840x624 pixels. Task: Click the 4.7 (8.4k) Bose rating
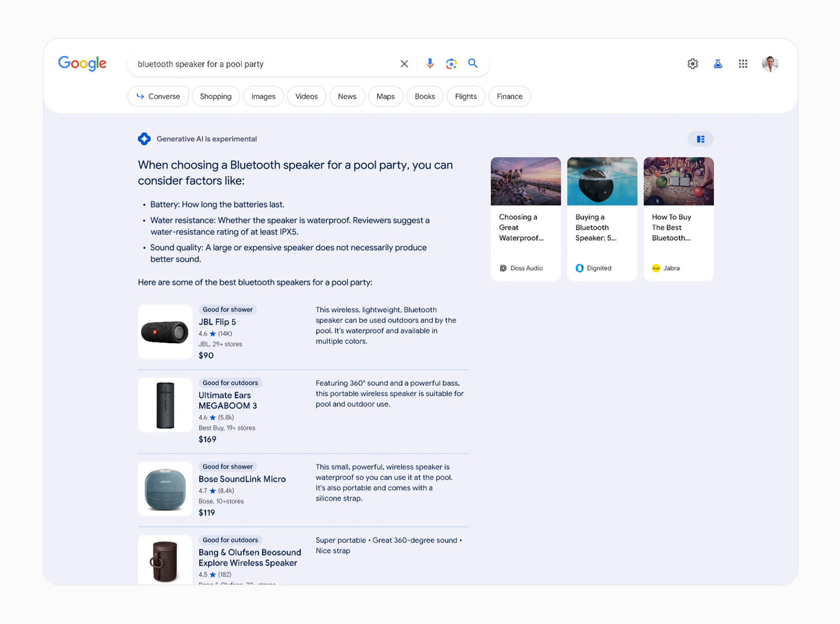click(216, 491)
